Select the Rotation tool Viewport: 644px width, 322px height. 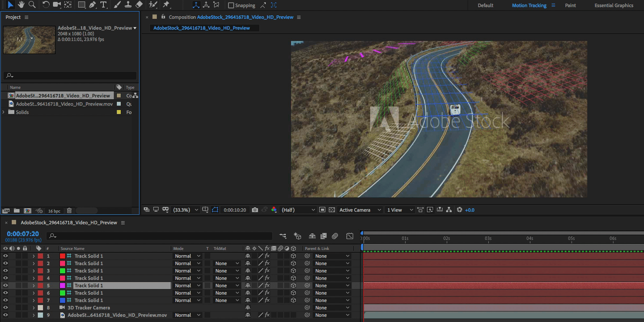46,4
